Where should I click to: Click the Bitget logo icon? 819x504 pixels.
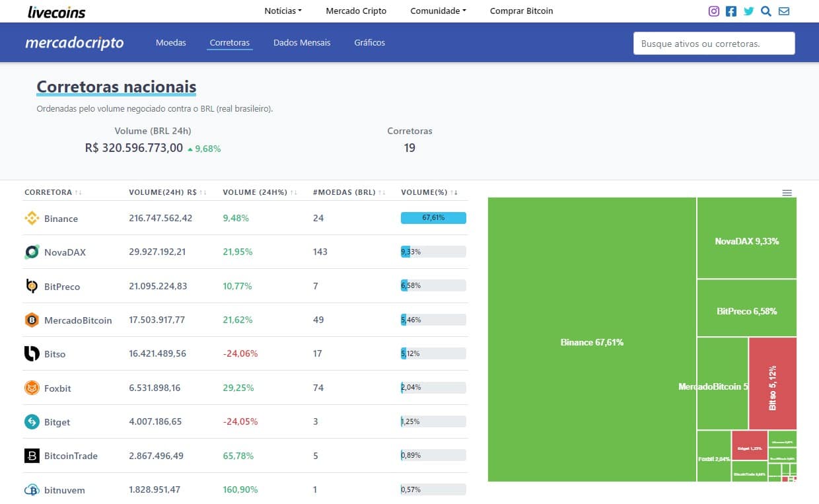point(32,421)
